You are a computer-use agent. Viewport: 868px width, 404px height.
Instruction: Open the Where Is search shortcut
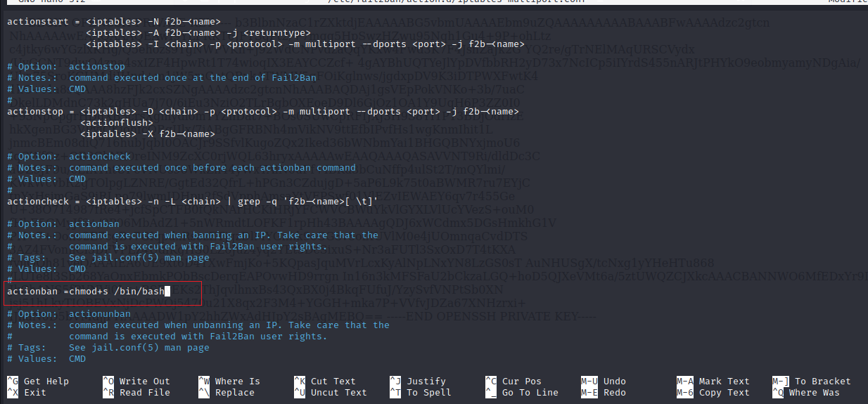[x=237, y=381]
